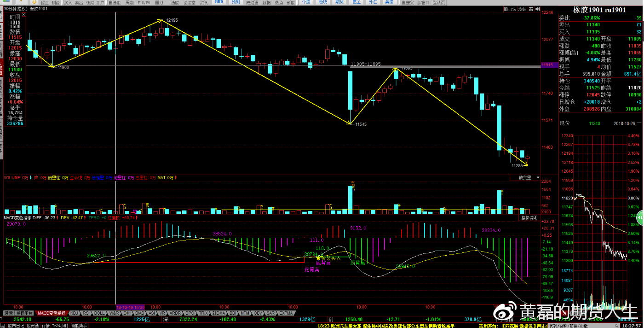Switch to the KDJ indicator tab

[x=74, y=313]
